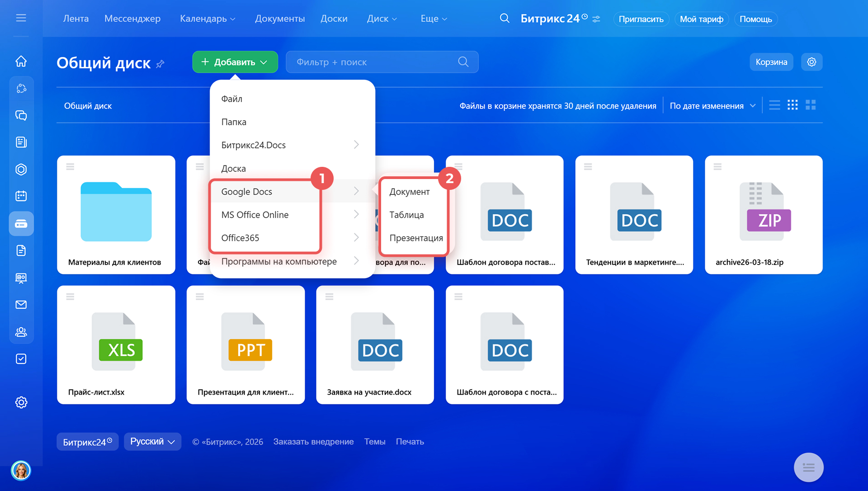Open the Прайс-лист.xlsx file tile
This screenshot has height=491, width=868.
[x=116, y=345]
